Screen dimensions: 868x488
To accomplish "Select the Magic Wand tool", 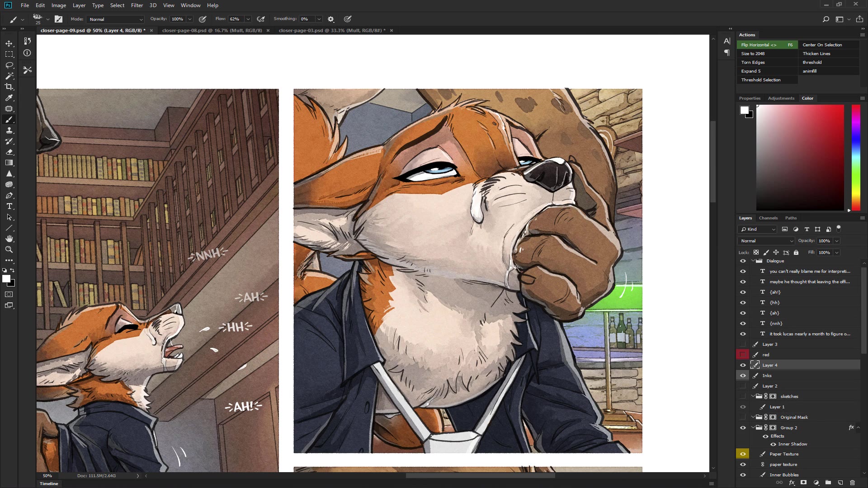I will (9, 76).
